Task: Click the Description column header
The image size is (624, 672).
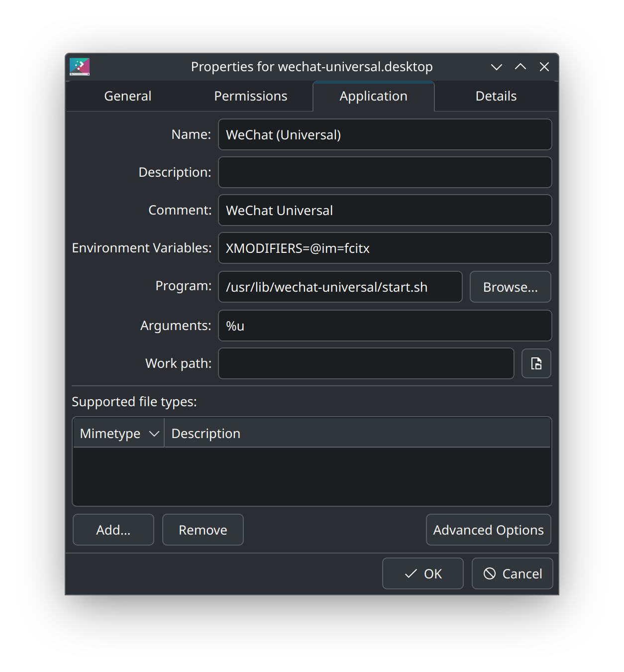Action: pos(357,433)
